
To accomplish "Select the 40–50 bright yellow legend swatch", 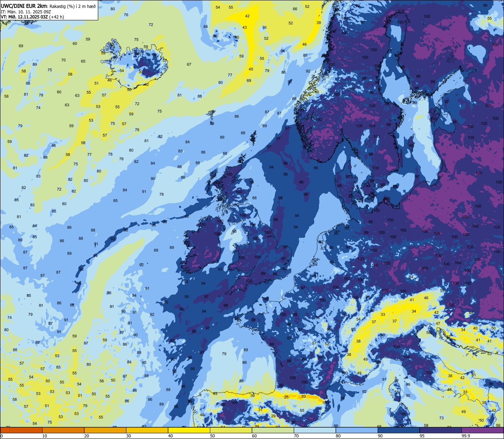I will (x=189, y=430).
